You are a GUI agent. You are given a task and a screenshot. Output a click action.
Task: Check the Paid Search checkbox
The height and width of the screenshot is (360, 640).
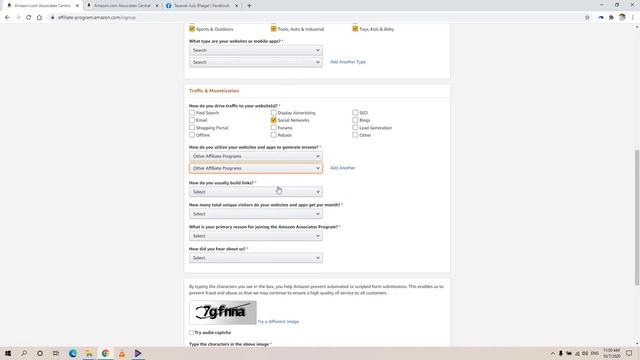[192, 113]
